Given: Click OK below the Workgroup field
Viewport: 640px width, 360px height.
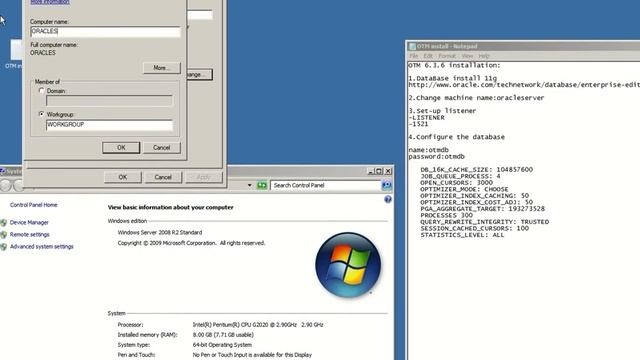Looking at the screenshot, I should pos(121,148).
